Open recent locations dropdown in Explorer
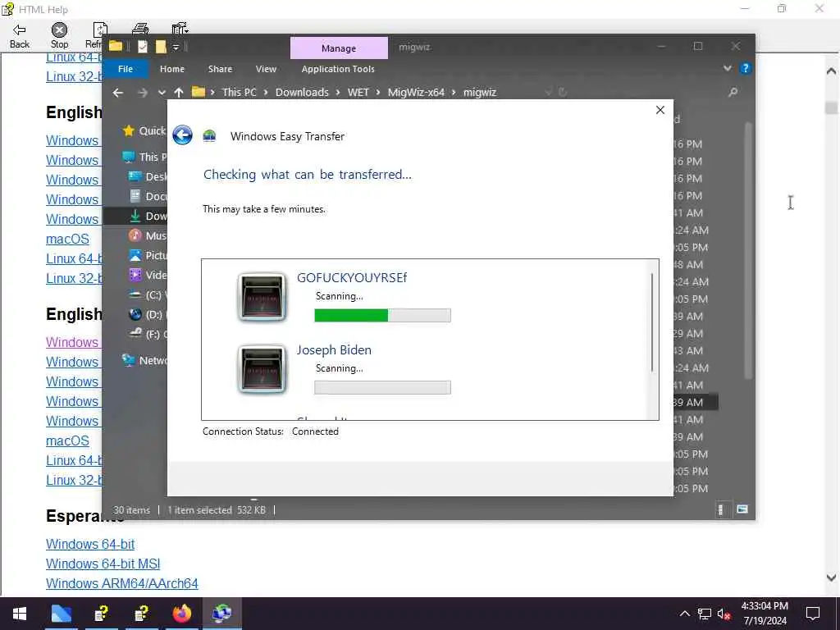The width and height of the screenshot is (840, 630). (162, 93)
